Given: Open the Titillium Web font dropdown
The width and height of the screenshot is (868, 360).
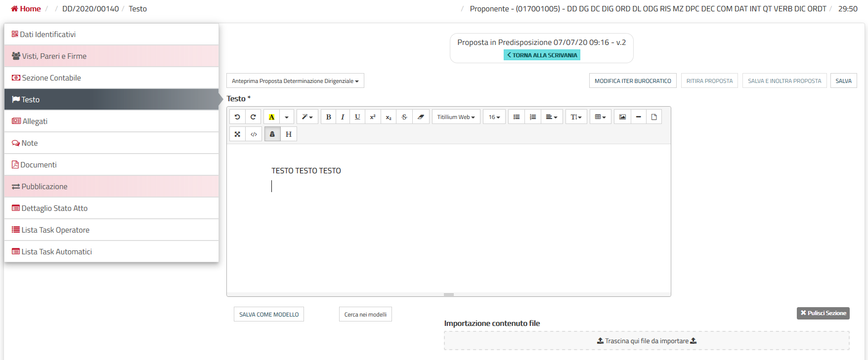Looking at the screenshot, I should [x=456, y=117].
